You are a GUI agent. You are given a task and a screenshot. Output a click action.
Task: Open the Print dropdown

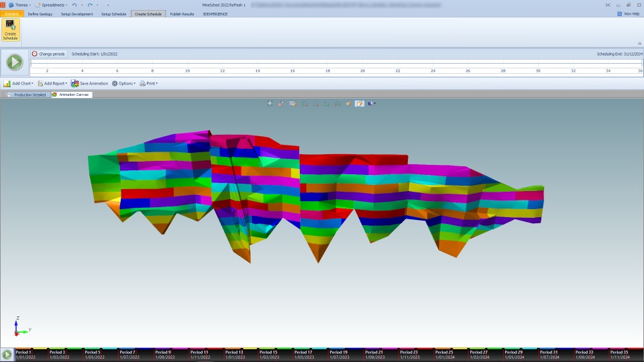click(x=148, y=84)
